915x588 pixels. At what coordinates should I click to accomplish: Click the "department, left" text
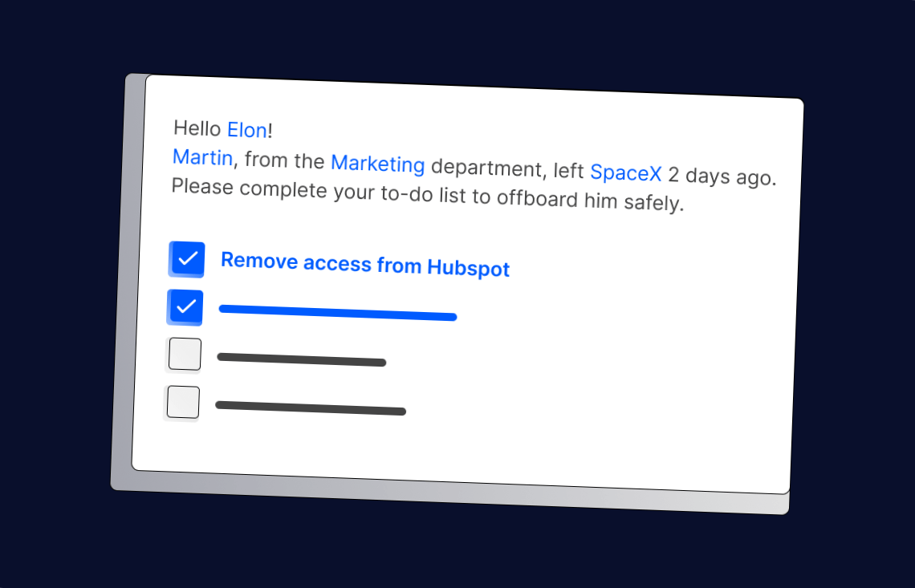click(507, 168)
